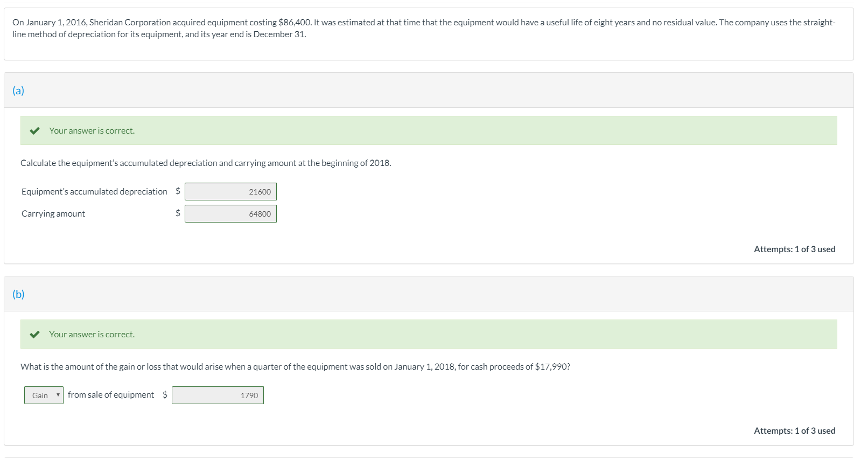This screenshot has height=458, width=868.
Task: Select the sale proceeds input showing 1790
Action: tap(217, 394)
